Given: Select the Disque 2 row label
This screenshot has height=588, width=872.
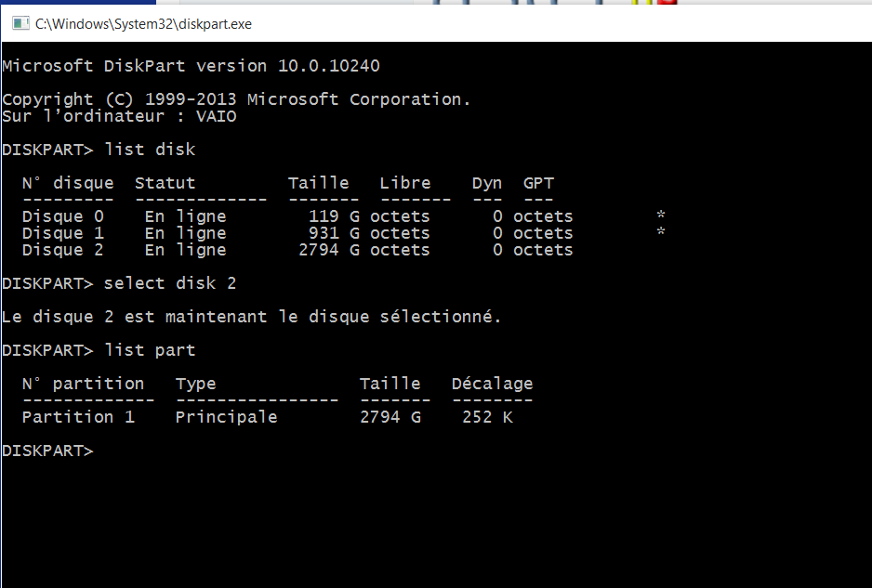Looking at the screenshot, I should pyautogui.click(x=62, y=250).
